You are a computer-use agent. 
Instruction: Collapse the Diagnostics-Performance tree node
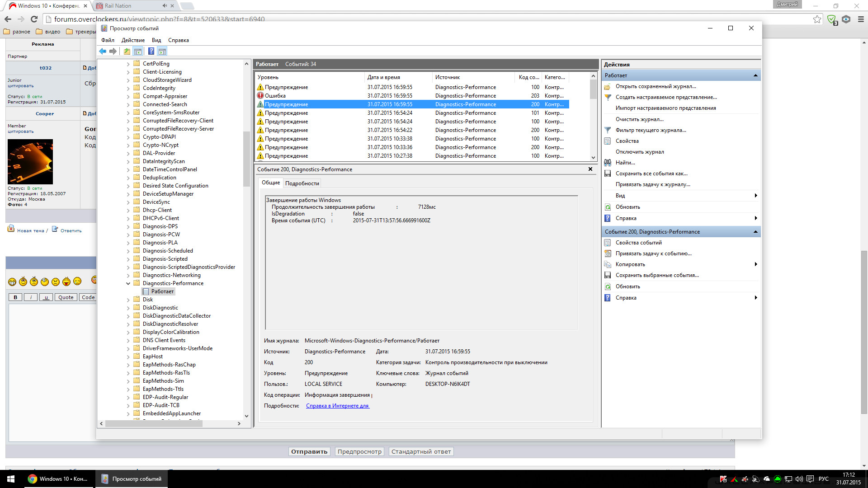coord(128,284)
